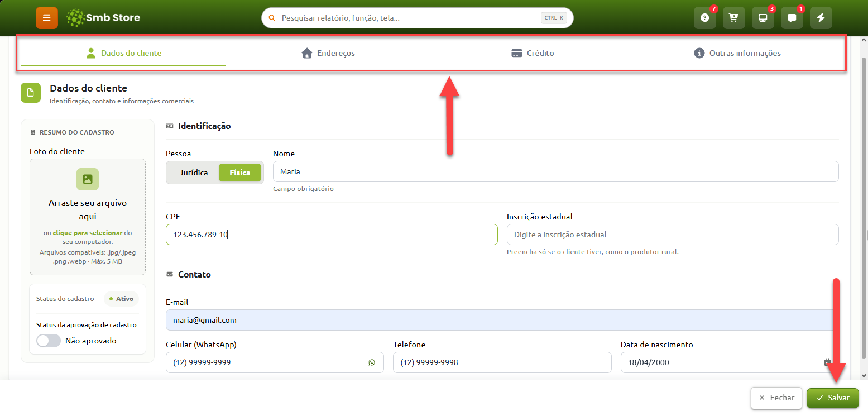This screenshot has width=868, height=416.
Task: Open the calendar icon for birth date
Action: pyautogui.click(x=828, y=362)
